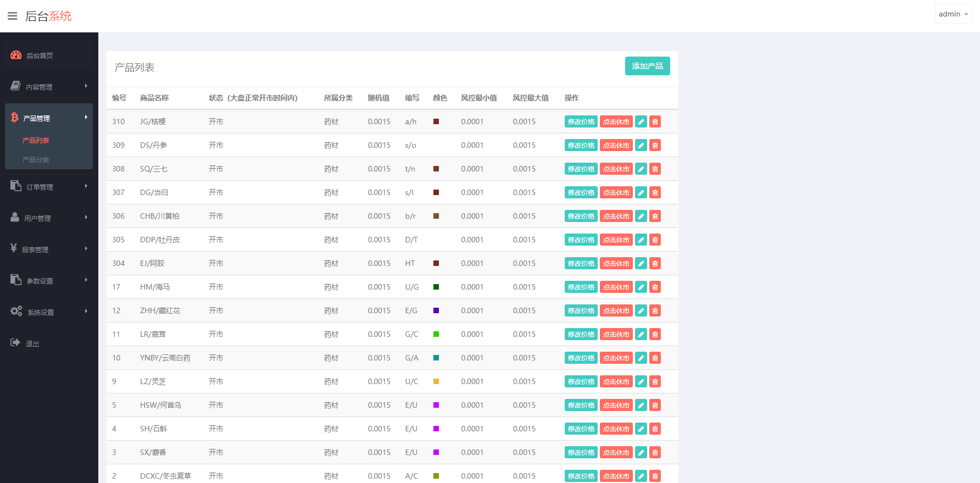
Task: Click the edit pencil icon for HM/海马
Action: tap(641, 287)
